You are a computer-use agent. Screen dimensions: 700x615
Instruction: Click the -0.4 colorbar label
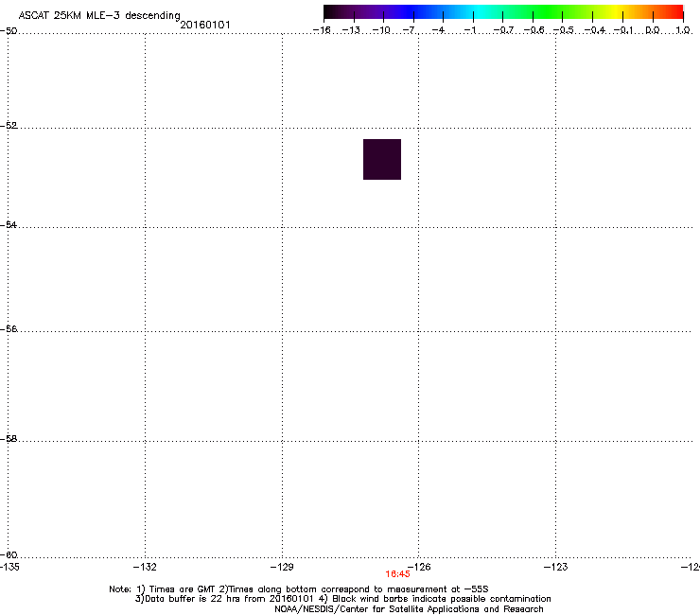[594, 30]
